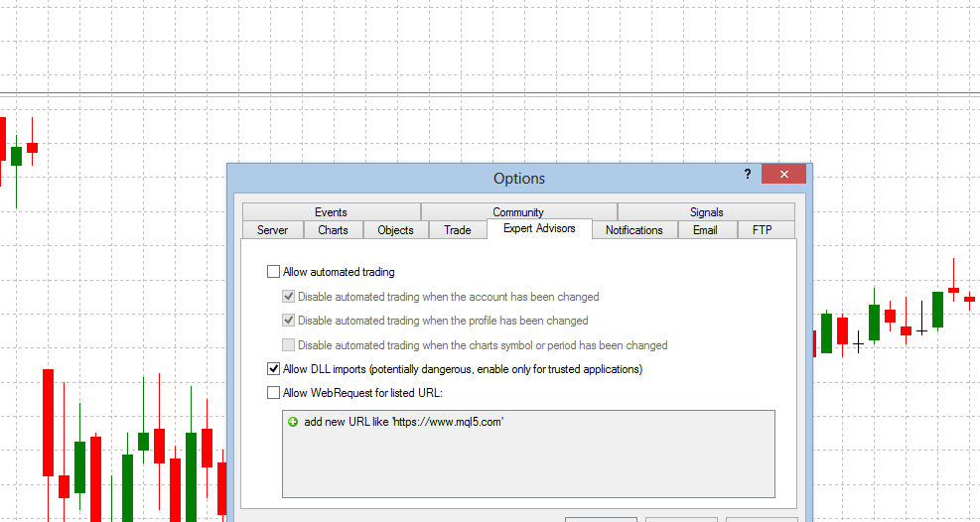This screenshot has width=980, height=522.
Task: Toggle disable trading when charts symbol changed
Action: pos(289,345)
